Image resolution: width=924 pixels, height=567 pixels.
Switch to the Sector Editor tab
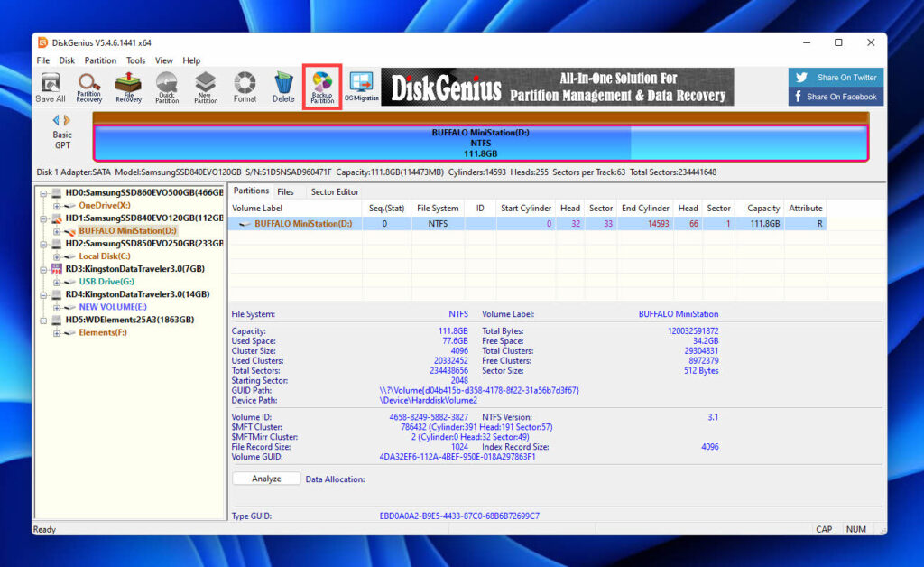(335, 191)
